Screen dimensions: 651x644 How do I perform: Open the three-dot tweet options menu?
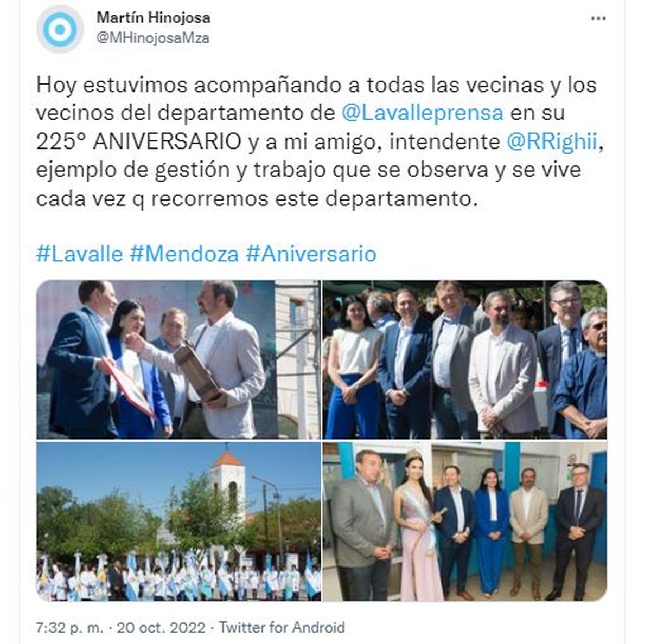click(598, 18)
